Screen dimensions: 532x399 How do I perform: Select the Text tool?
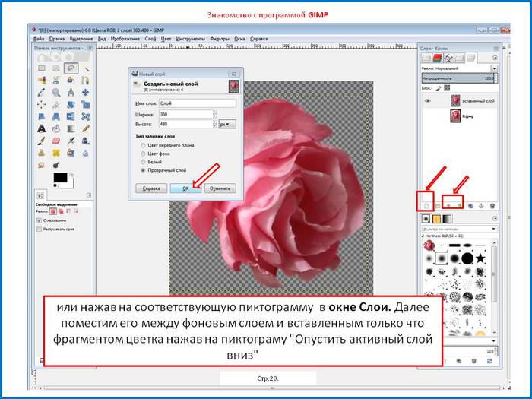tap(42, 128)
